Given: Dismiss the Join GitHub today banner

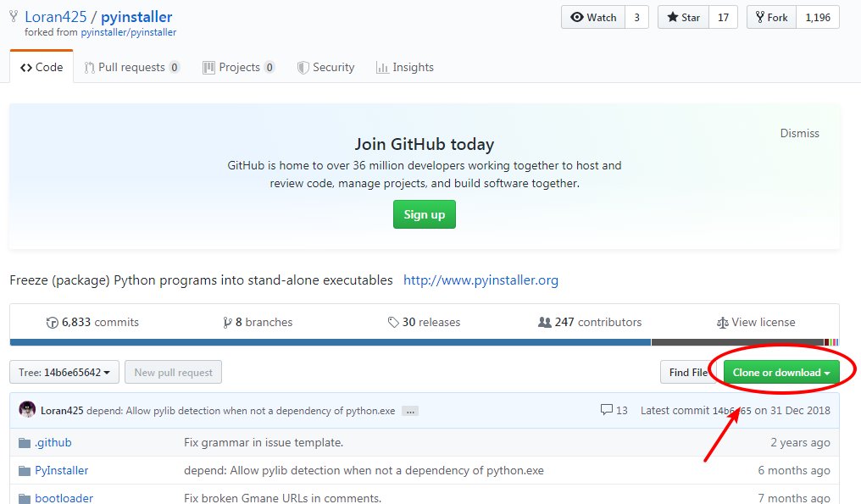Looking at the screenshot, I should 799,134.
